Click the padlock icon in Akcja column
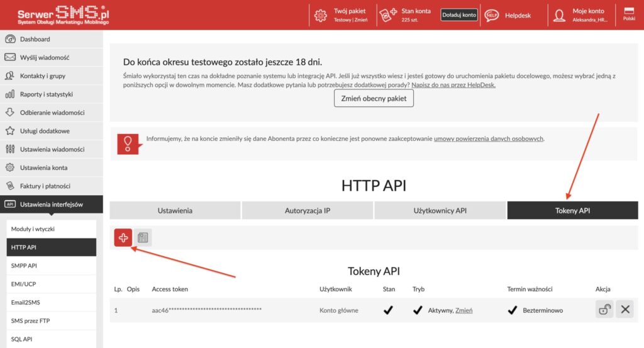 click(604, 310)
